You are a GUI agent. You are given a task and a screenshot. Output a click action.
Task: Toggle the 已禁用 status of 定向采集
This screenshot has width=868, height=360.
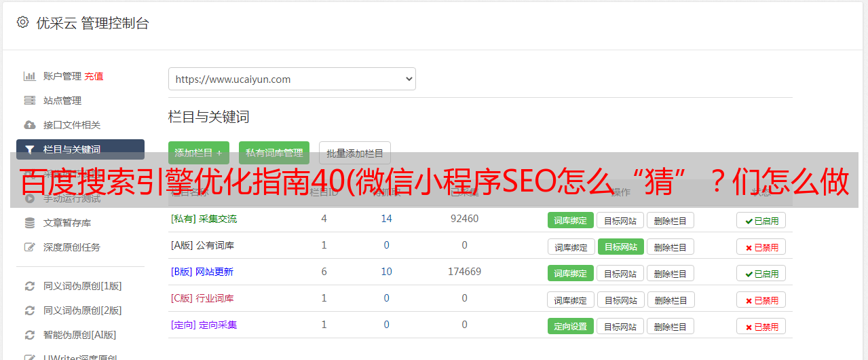point(761,326)
